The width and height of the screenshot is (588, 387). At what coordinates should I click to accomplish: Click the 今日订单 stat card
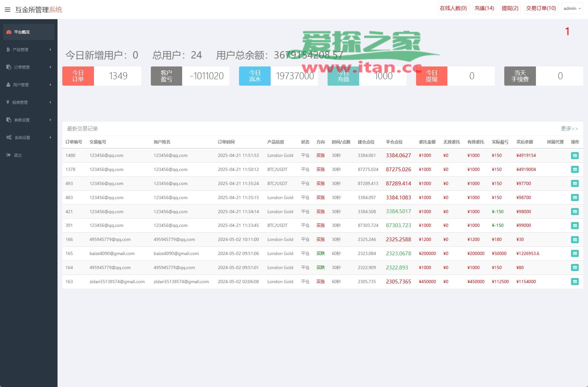click(102, 76)
